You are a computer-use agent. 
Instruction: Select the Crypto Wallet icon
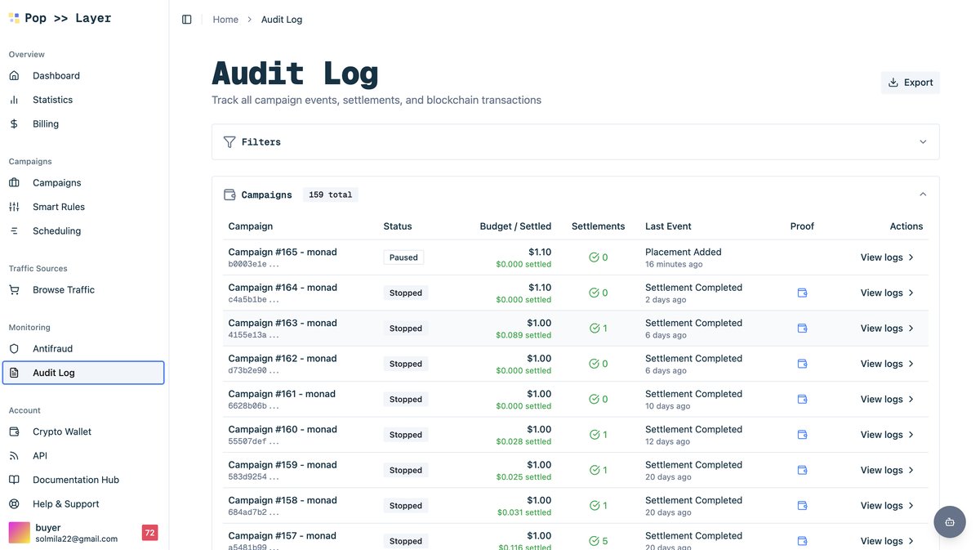[x=13, y=431]
